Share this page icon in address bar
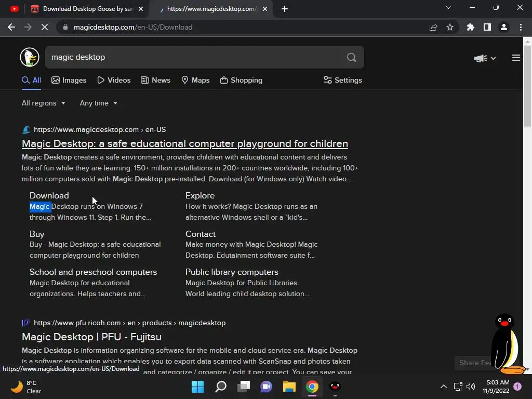 pos(433,27)
